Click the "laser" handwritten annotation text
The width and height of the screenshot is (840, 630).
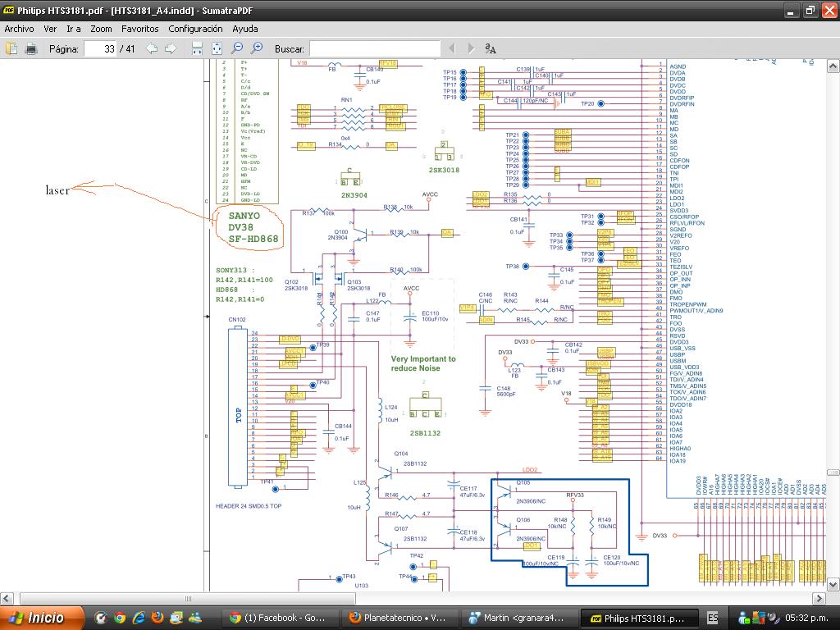coord(57,190)
